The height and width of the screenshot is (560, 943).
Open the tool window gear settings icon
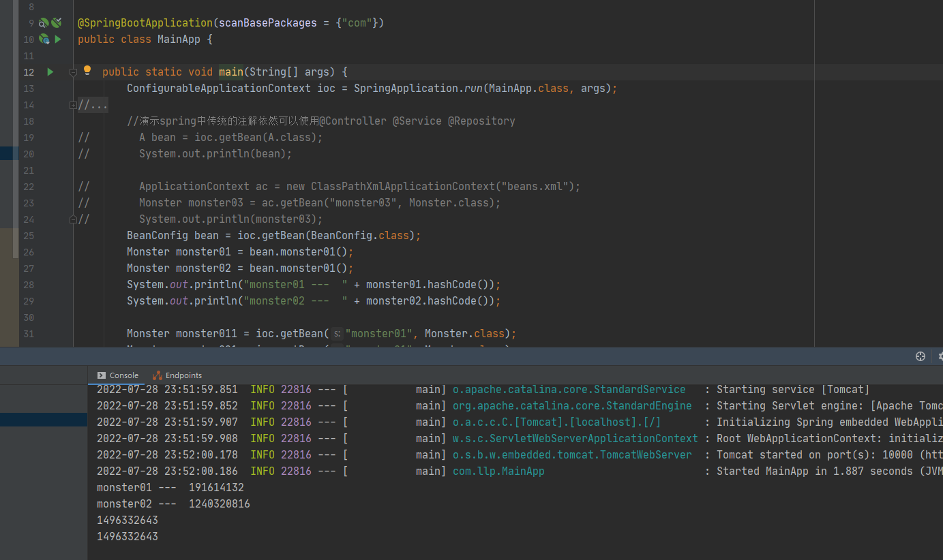point(940,356)
